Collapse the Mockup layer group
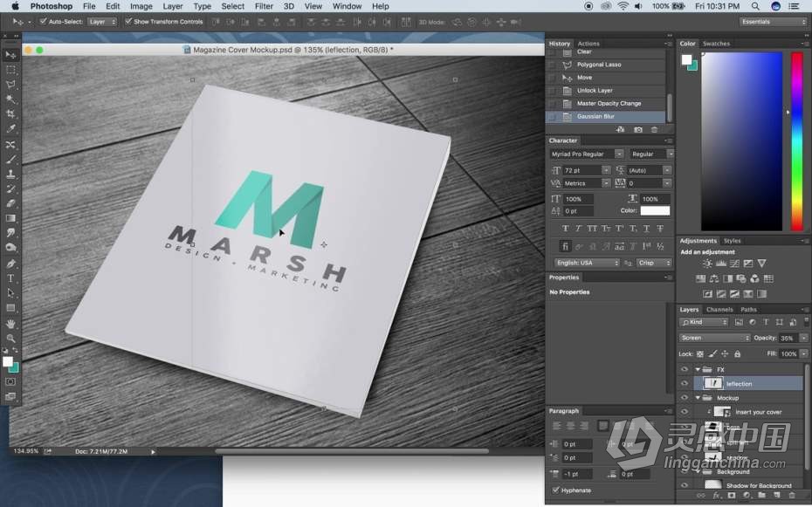The width and height of the screenshot is (812, 507). click(x=698, y=398)
